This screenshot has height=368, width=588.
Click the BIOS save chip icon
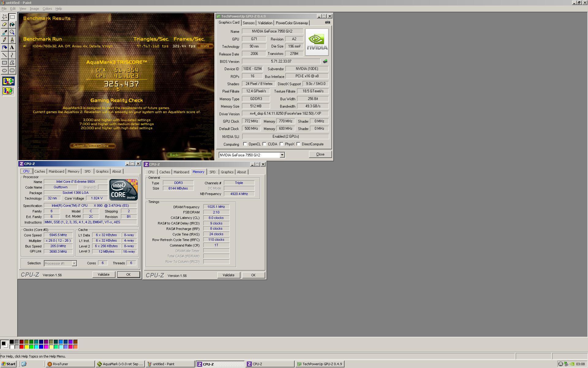point(325,61)
